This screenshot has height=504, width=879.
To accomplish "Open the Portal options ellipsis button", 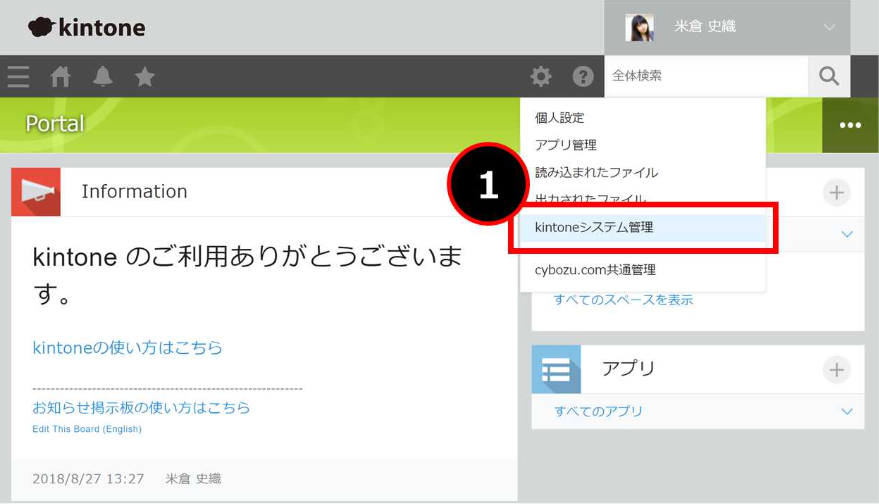I will (850, 125).
